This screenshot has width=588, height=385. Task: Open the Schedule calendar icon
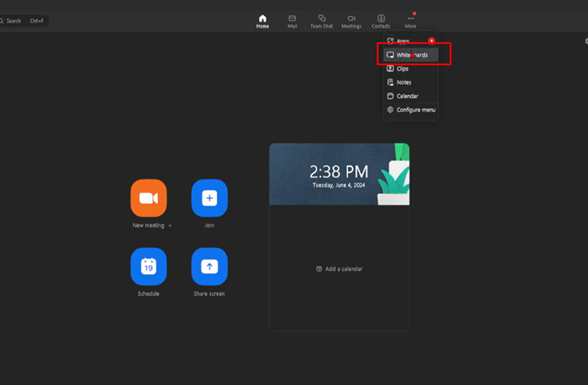pyautogui.click(x=148, y=266)
